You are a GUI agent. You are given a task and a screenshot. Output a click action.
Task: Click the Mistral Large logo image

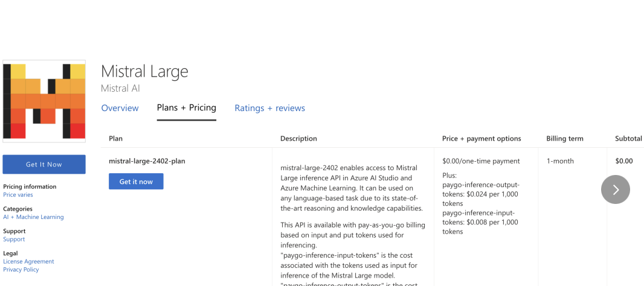[44, 101]
